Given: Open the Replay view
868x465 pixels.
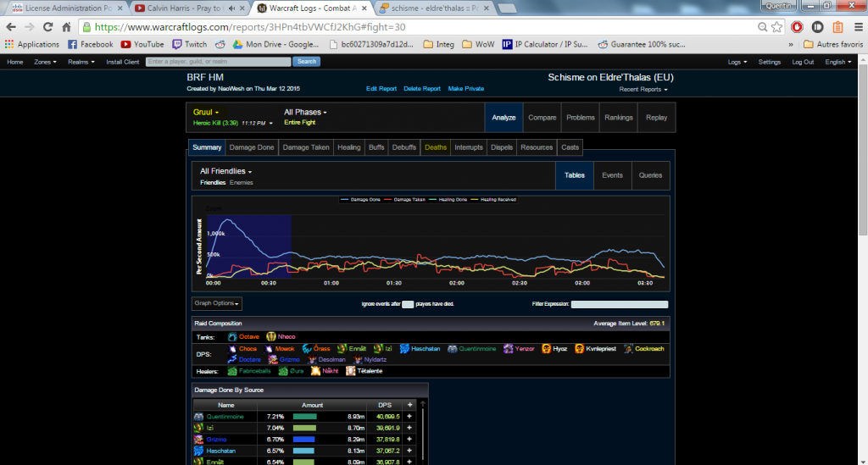Looking at the screenshot, I should point(657,117).
